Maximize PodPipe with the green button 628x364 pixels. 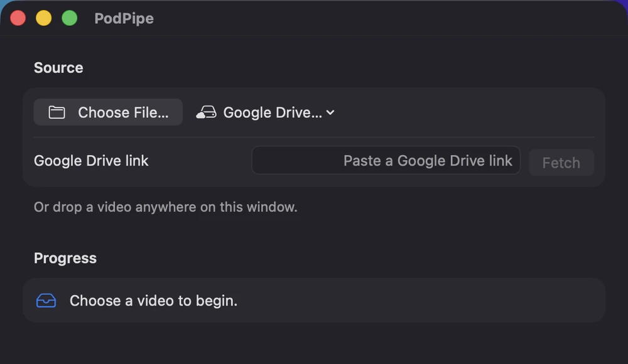coord(70,18)
